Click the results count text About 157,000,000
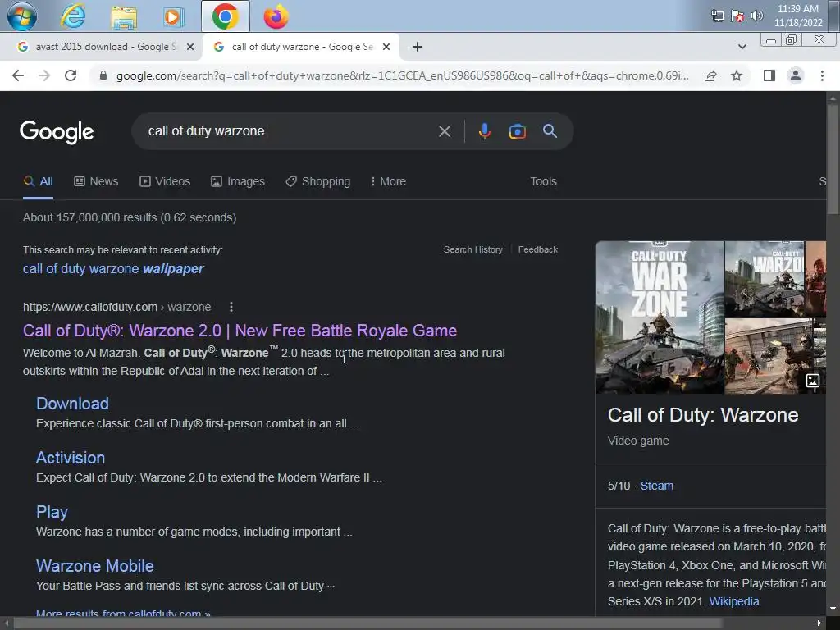 130,217
